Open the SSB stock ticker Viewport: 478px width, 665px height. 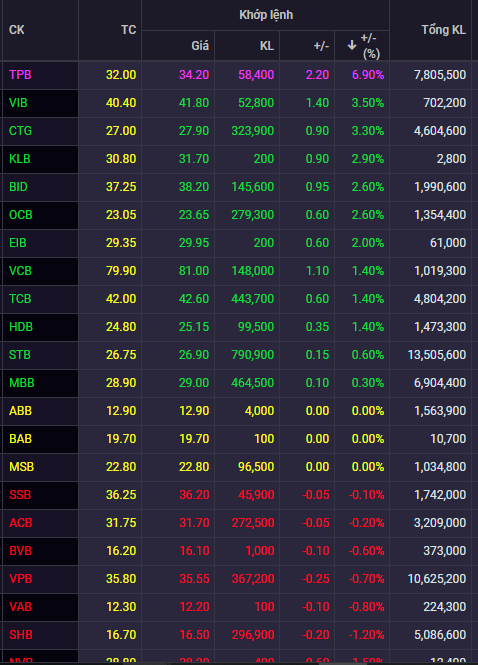(x=20, y=495)
